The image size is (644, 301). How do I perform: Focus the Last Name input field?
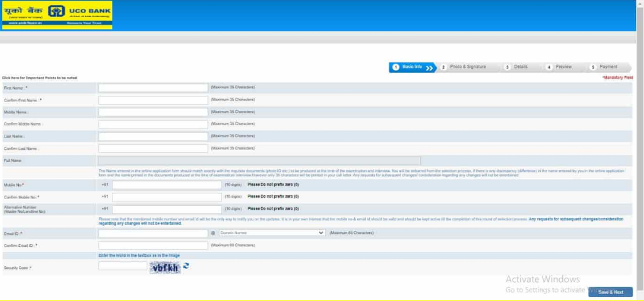[153, 137]
